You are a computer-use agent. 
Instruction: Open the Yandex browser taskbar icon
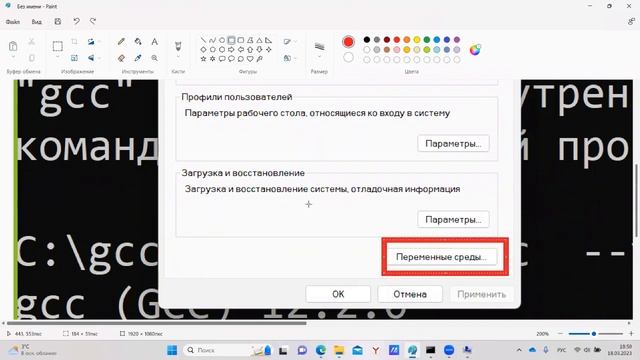tap(376, 350)
